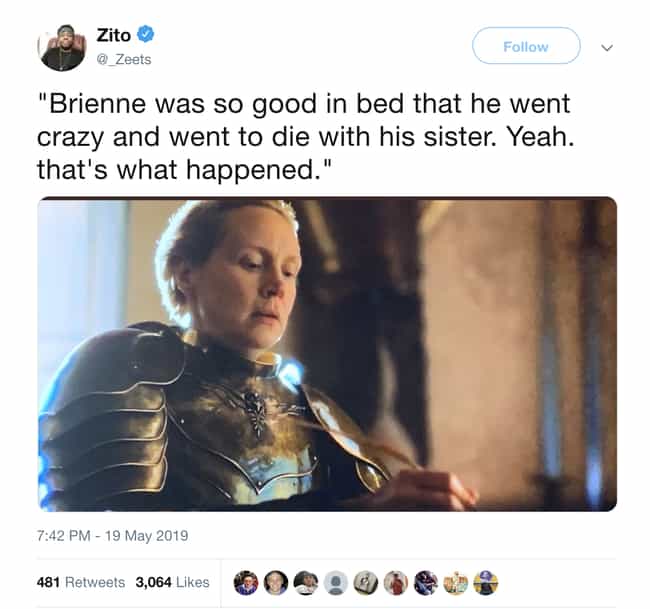Open the Brienne image in the tweet
This screenshot has width=650, height=609.
click(x=327, y=354)
